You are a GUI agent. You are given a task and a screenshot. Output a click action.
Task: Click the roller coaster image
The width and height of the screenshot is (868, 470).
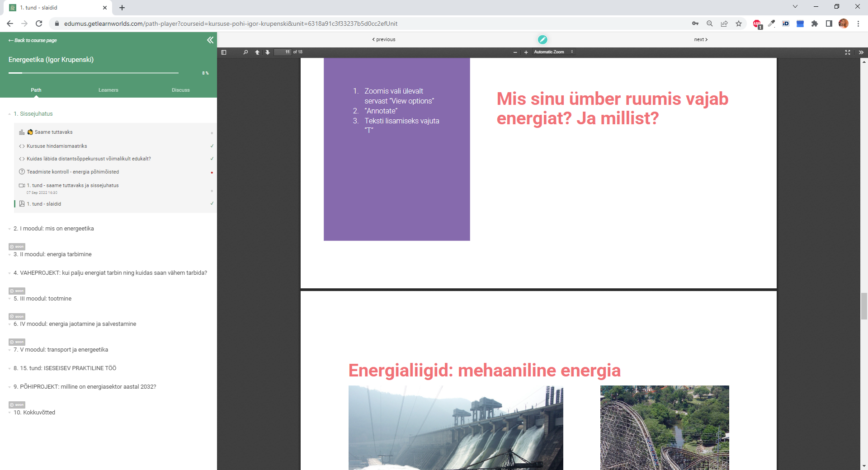(665, 428)
